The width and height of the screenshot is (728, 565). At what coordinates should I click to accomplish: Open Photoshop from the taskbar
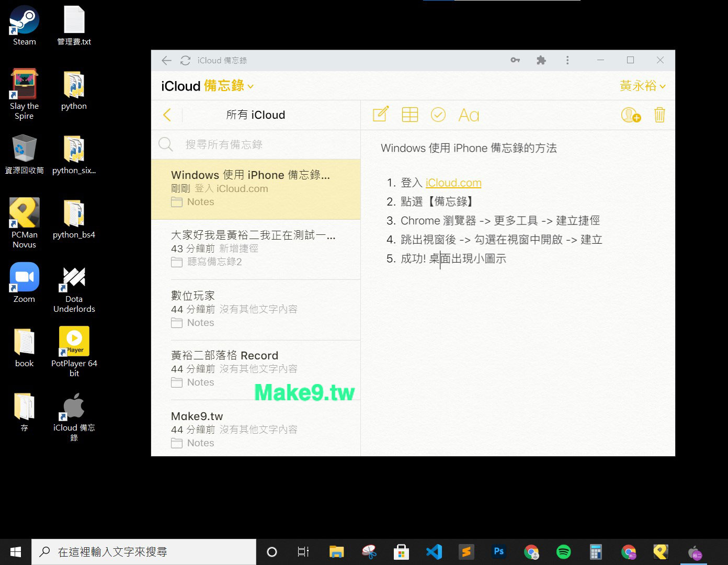coord(499,552)
